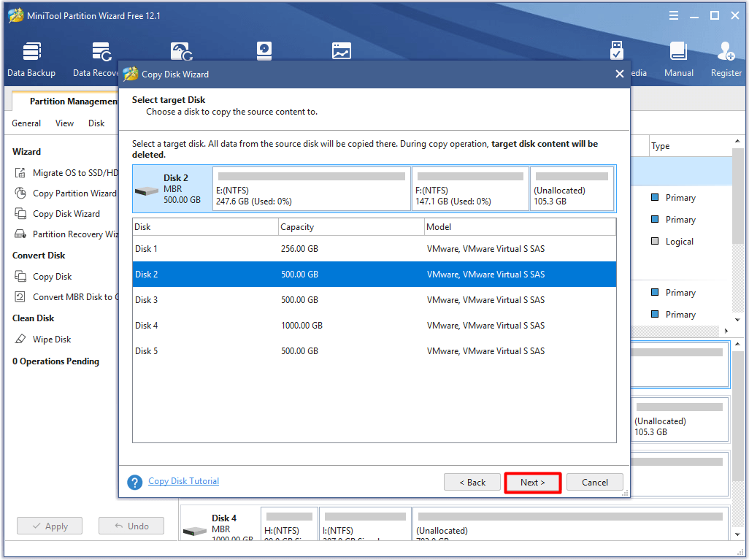
Task: Open the Space Analyzer toolbar icon
Action: (x=342, y=51)
